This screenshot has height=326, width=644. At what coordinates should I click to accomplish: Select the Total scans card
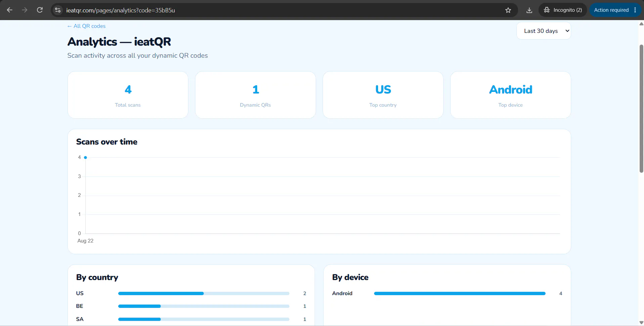coord(128,95)
